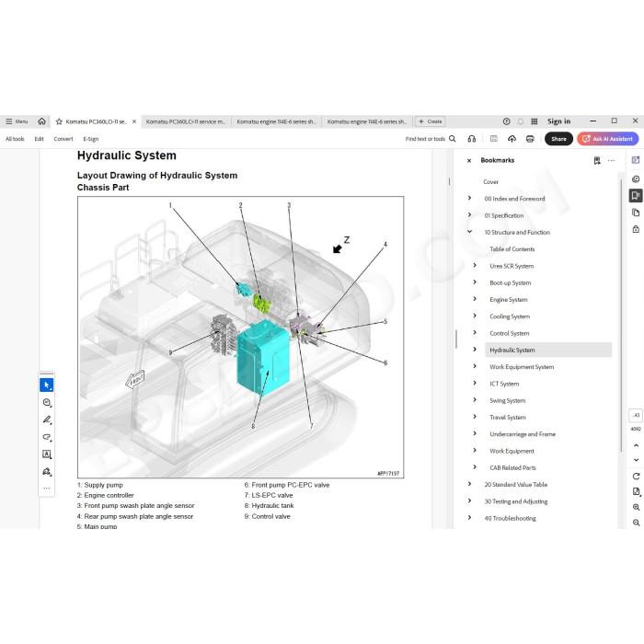Choose the highlight pen tool in quick toolbar
Image resolution: width=644 pixels, height=644 pixels.
[x=46, y=420]
